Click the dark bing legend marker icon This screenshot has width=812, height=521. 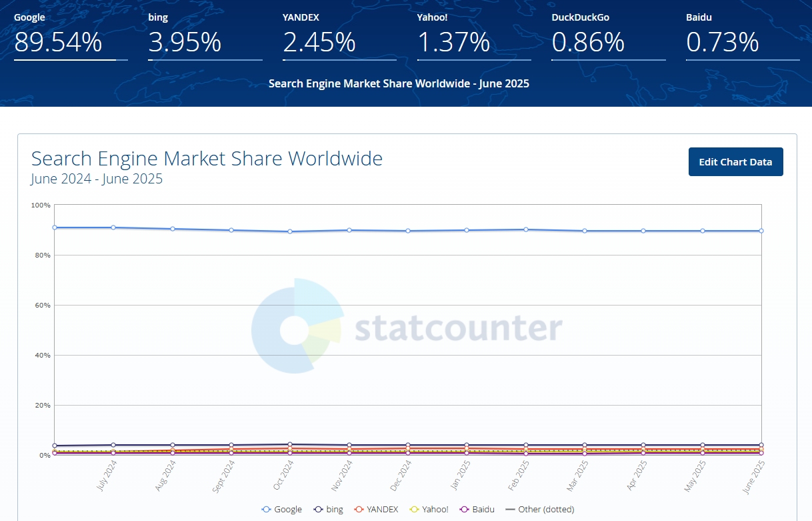coord(318,509)
